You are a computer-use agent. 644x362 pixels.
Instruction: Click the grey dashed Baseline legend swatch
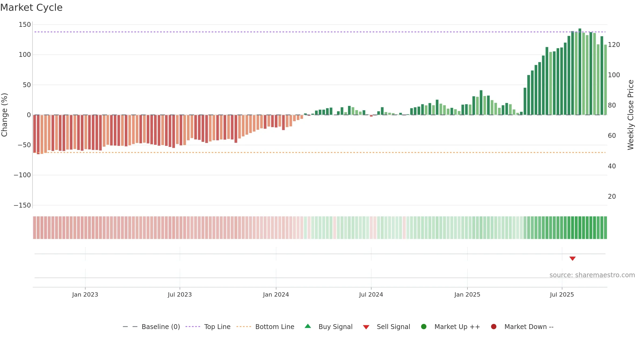pos(130,327)
